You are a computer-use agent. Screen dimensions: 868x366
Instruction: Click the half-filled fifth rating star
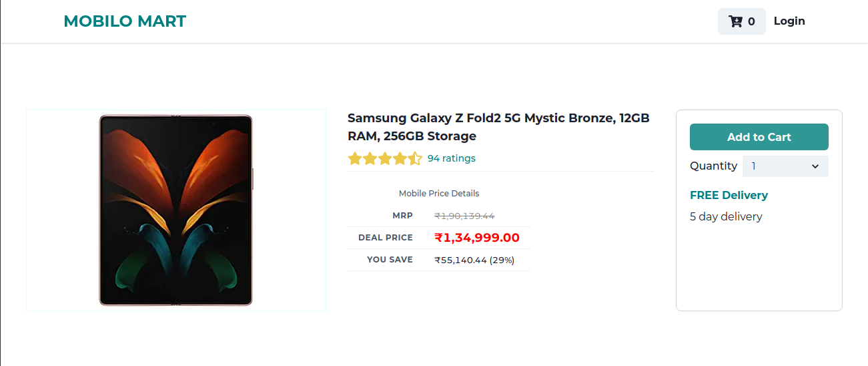(x=414, y=159)
